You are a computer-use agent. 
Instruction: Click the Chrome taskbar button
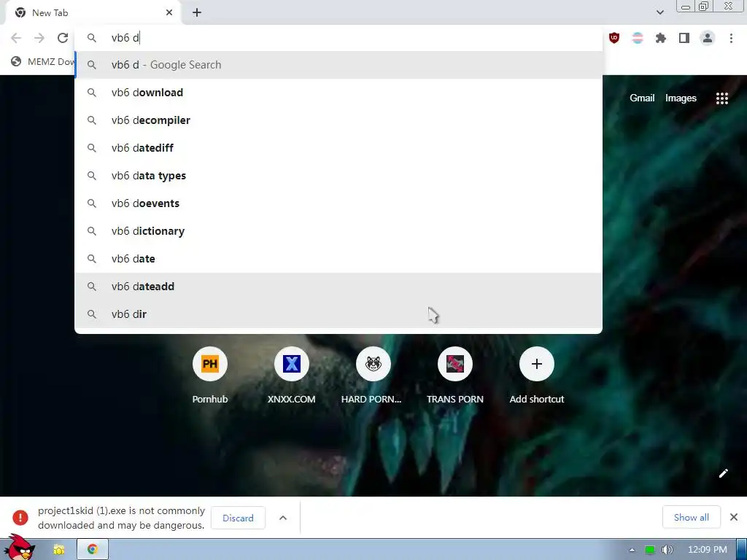coord(93,550)
